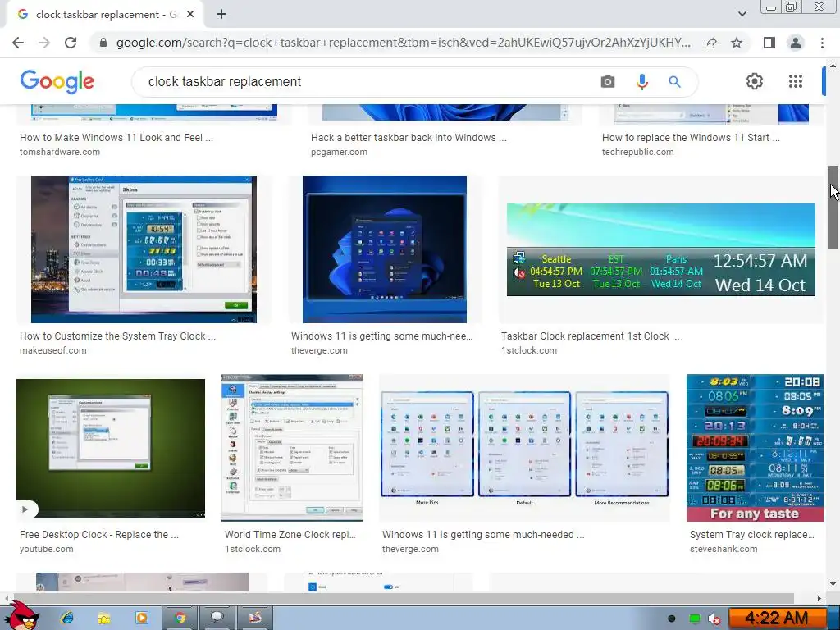Open the Windows 11 blue wallpaper thumbnail
Screen dimensions: 840x630
coord(385,249)
